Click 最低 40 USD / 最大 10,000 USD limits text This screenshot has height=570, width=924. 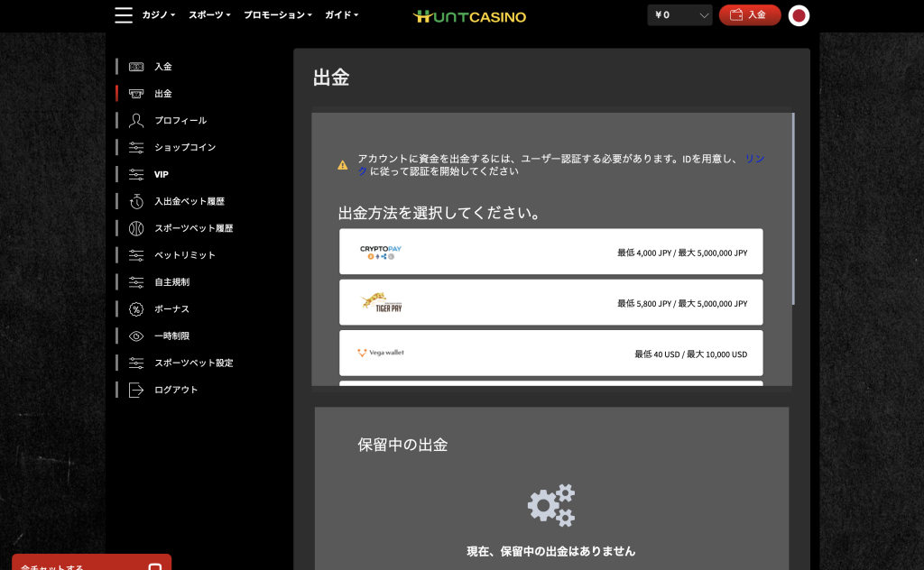pyautogui.click(x=690, y=354)
